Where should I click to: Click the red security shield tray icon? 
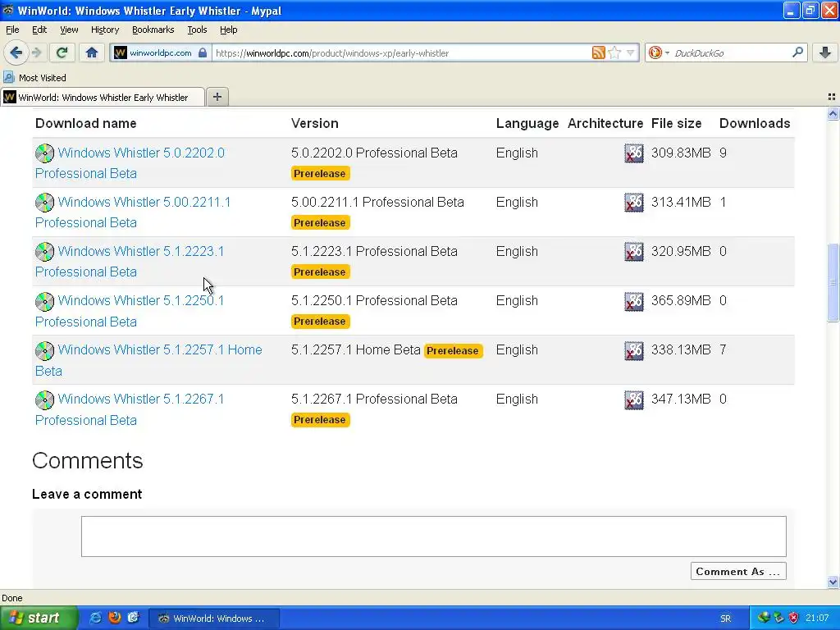point(793,618)
